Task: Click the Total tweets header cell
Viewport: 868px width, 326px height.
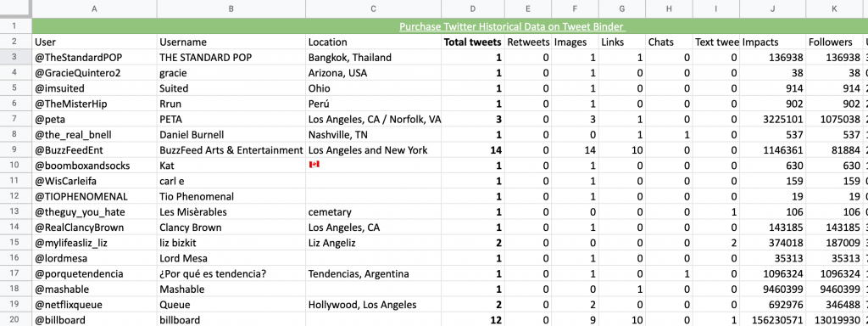Action: [x=473, y=42]
